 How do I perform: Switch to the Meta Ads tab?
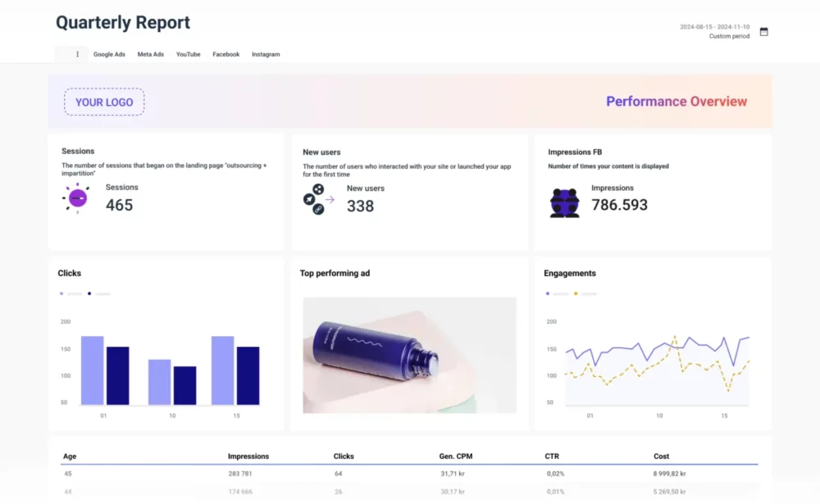tap(151, 55)
